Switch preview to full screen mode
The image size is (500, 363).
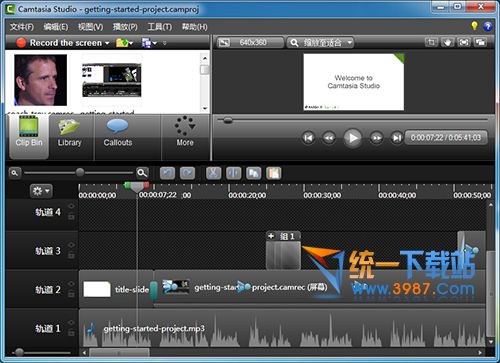coord(464,42)
